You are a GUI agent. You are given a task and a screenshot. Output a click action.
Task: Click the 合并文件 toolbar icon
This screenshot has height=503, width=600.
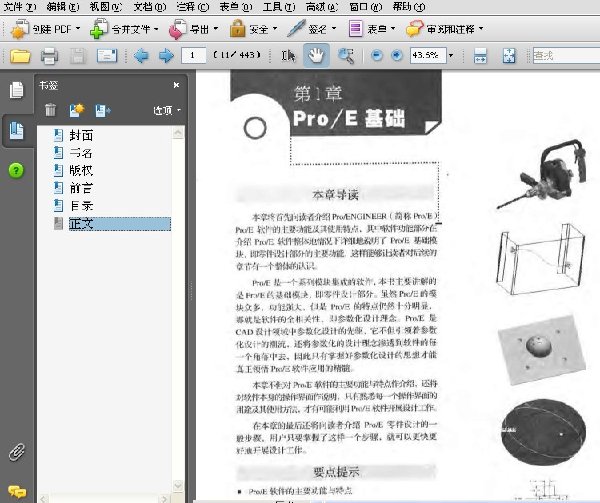(99, 29)
